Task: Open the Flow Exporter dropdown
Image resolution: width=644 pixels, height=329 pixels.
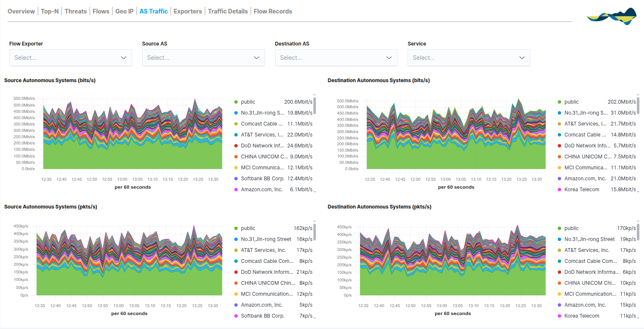Action: click(x=71, y=58)
